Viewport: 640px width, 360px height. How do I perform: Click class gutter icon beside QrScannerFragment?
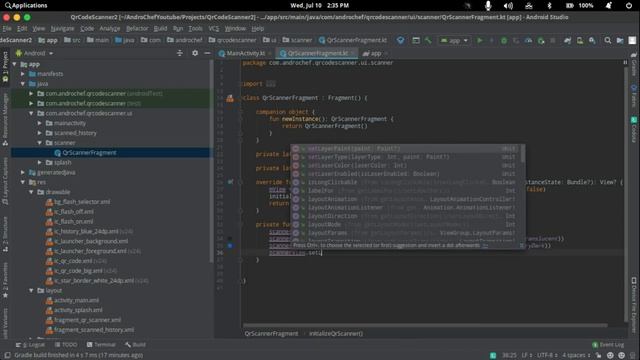click(230, 98)
